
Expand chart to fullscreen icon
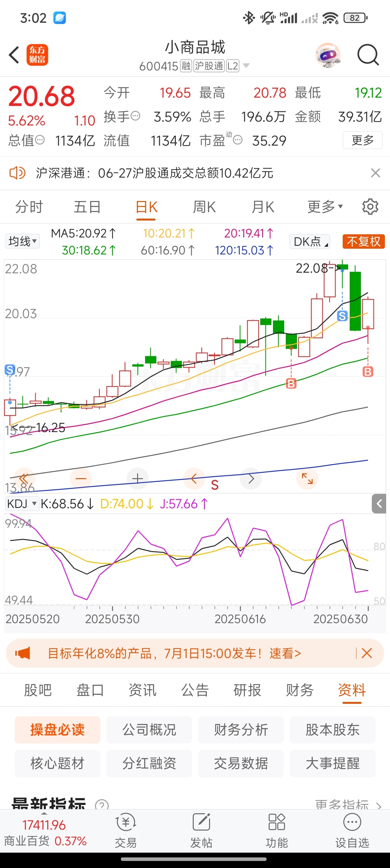[x=307, y=478]
